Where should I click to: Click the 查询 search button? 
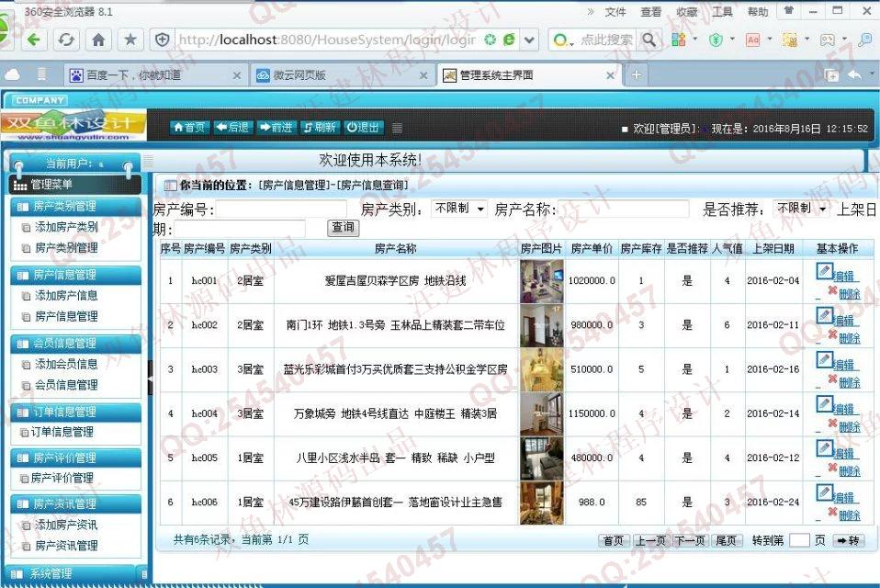coord(343,227)
